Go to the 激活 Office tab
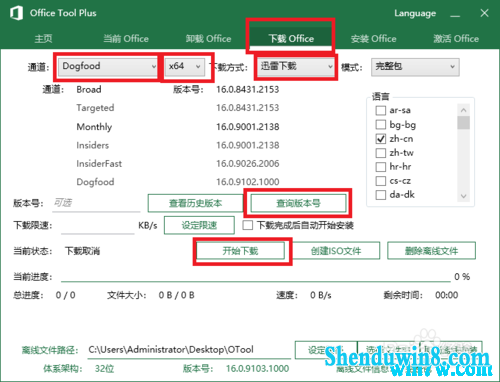This screenshot has height=382, width=500. coord(456,39)
